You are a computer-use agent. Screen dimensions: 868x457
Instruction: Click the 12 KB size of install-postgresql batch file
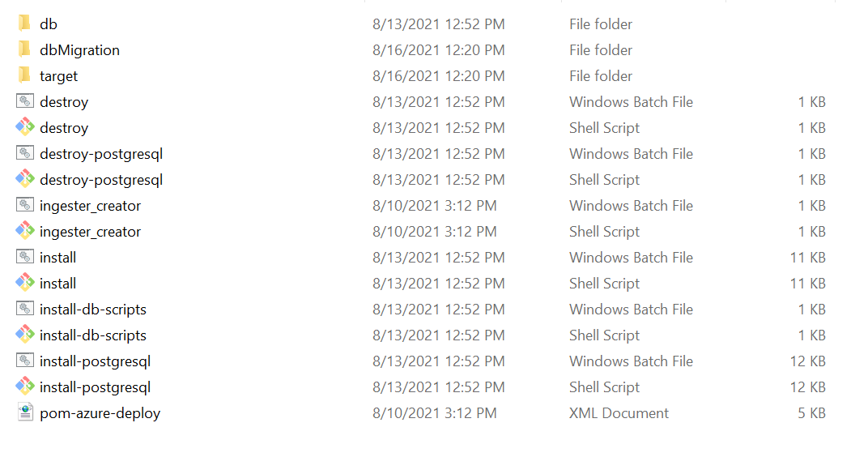click(808, 361)
